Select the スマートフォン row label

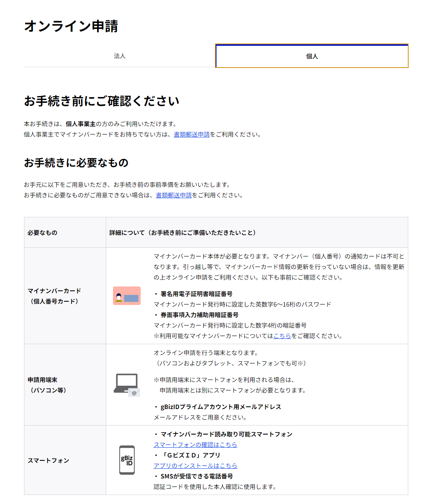(x=48, y=460)
